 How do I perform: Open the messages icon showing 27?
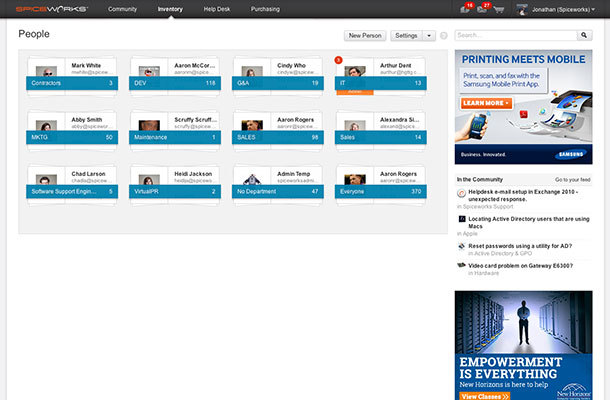tap(483, 8)
